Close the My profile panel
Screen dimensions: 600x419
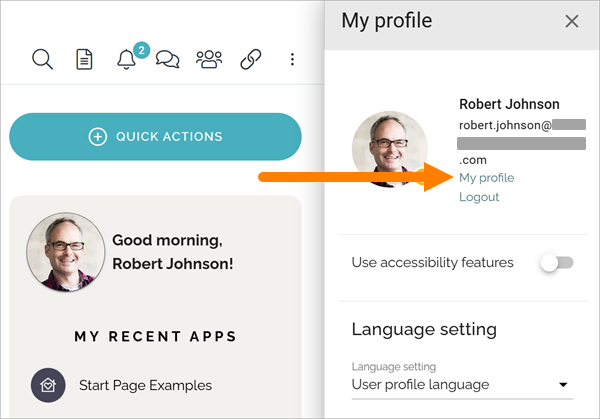(x=572, y=21)
